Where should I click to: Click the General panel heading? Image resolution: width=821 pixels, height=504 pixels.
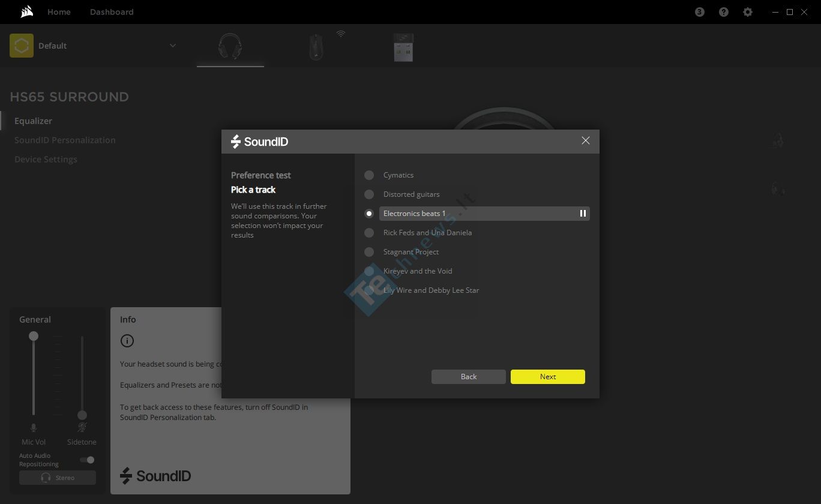point(35,320)
